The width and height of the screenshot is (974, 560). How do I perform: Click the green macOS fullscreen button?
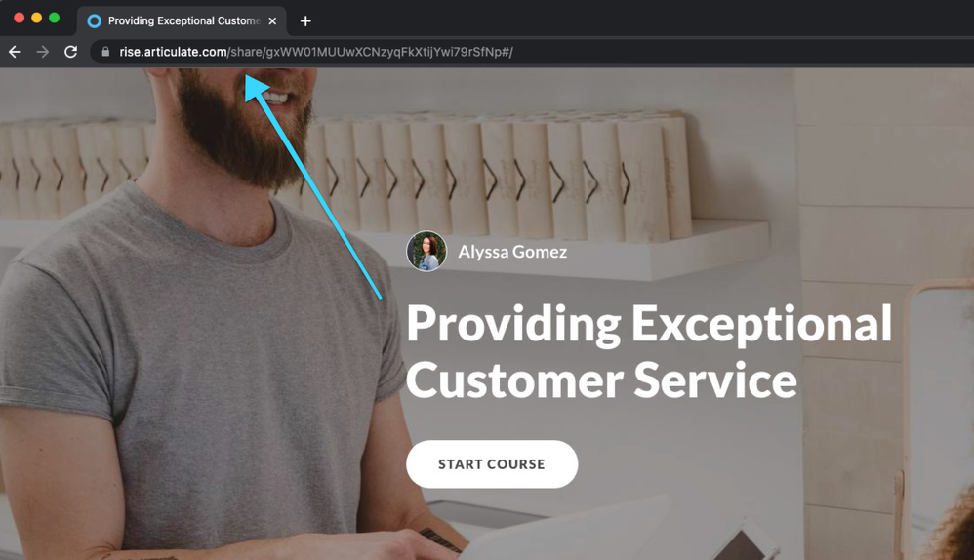(x=54, y=18)
